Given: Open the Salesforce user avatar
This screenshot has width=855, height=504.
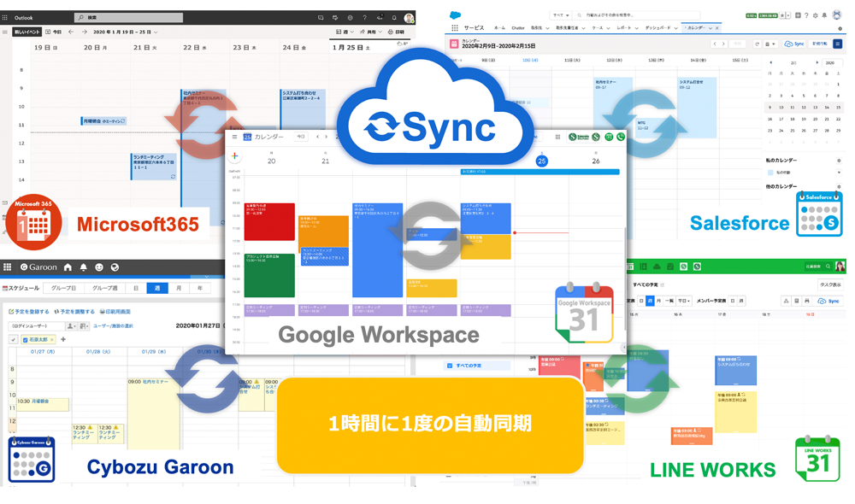Looking at the screenshot, I should (837, 15).
